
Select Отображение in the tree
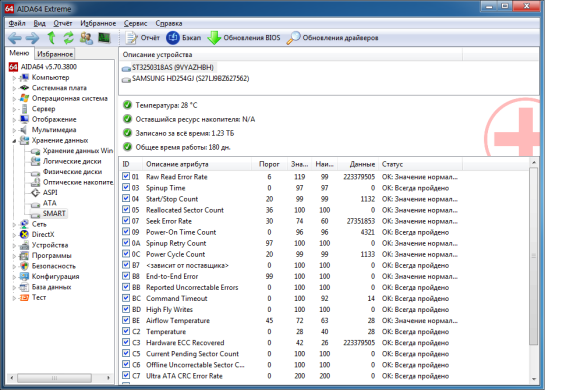(x=54, y=119)
